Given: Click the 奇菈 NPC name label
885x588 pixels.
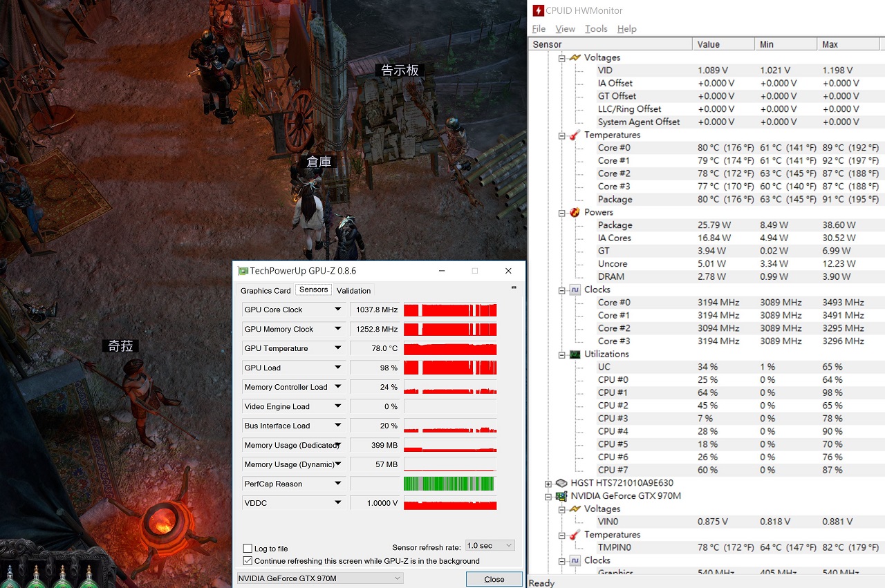Looking at the screenshot, I should pyautogui.click(x=120, y=345).
